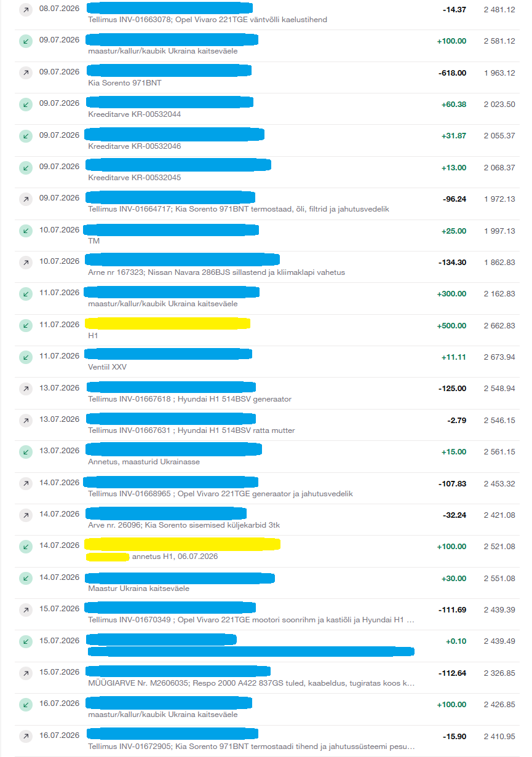The height and width of the screenshot is (757, 532).
Task: Click incoming arrow icon for Ventiil XXV row
Action: click(x=25, y=357)
